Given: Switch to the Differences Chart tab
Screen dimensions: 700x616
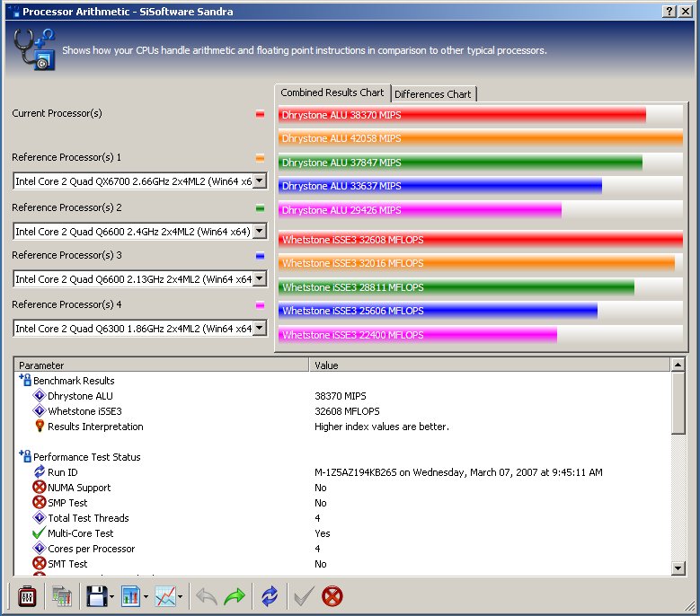Looking at the screenshot, I should coord(432,94).
